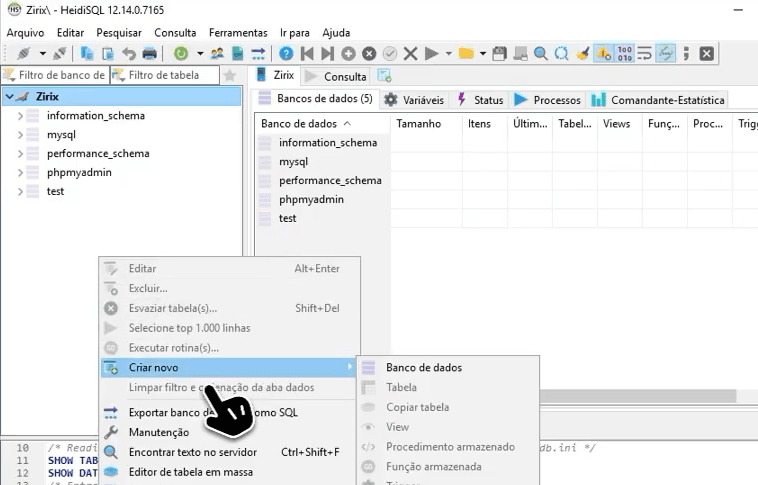Click the save floppy disk icon
The height and width of the screenshot is (485, 758).
[499, 53]
